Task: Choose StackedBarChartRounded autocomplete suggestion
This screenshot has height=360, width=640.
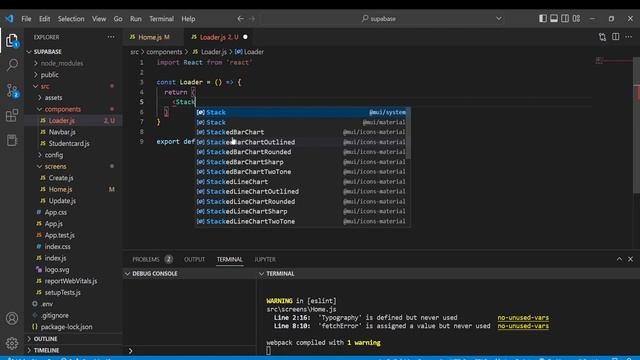Action: [301, 152]
